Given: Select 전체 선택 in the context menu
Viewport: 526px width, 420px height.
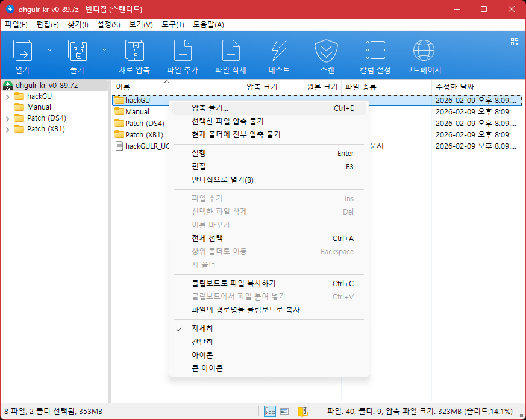Looking at the screenshot, I should [x=269, y=238].
